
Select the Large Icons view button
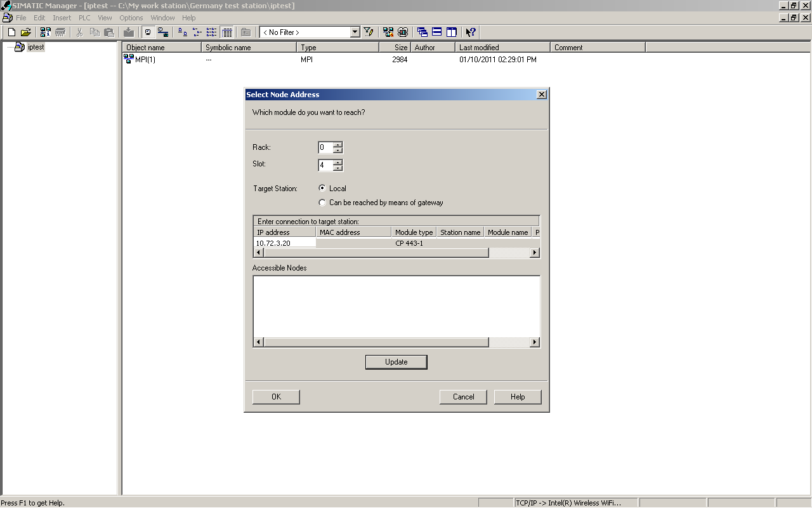pos(183,32)
